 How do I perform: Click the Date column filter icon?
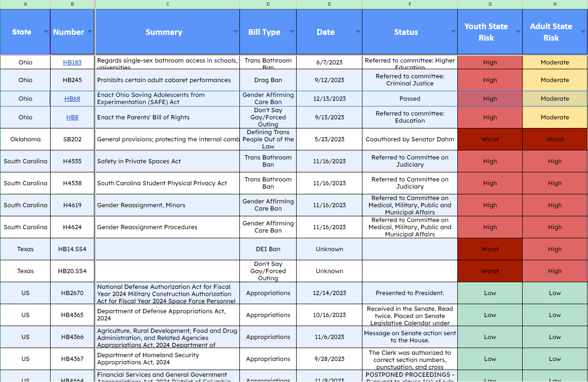[x=358, y=32]
